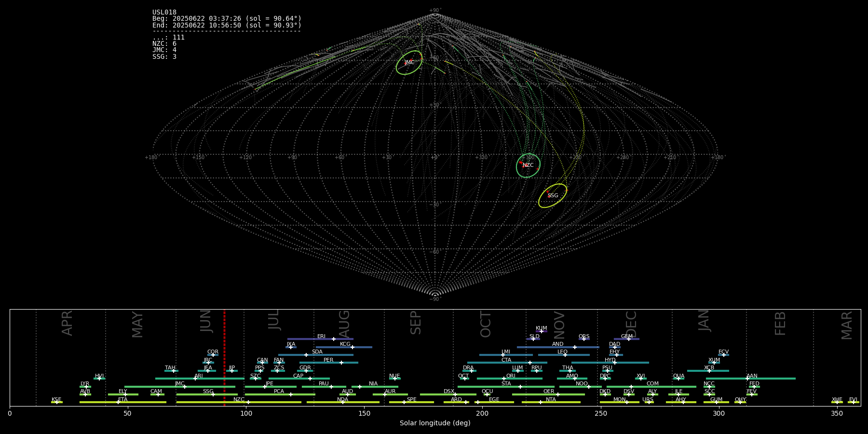Click the '...: 111' sporadic count line

point(168,38)
